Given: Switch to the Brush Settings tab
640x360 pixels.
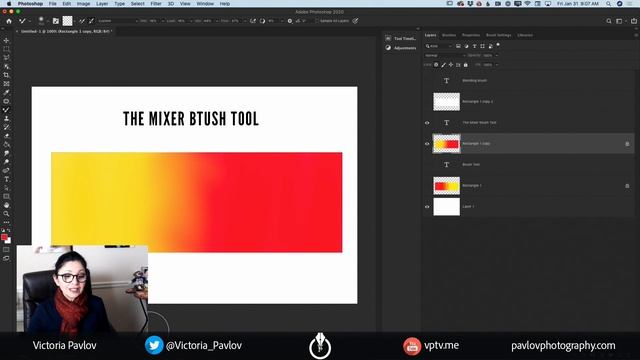Looking at the screenshot, I should 498,35.
